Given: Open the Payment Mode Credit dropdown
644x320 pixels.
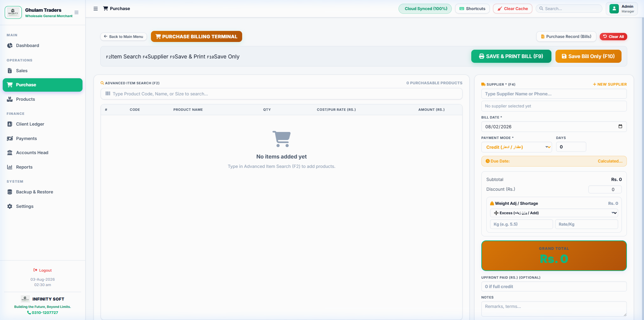Looking at the screenshot, I should (517, 147).
